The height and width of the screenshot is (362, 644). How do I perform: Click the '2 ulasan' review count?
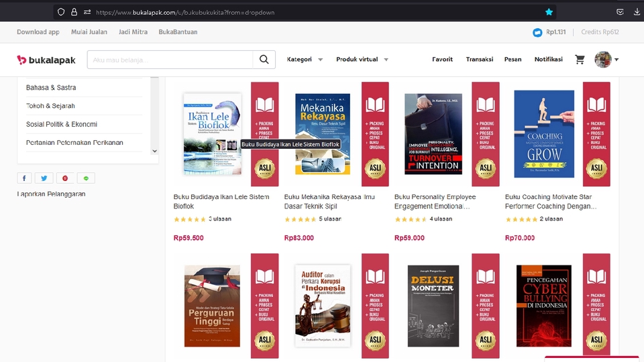click(551, 219)
